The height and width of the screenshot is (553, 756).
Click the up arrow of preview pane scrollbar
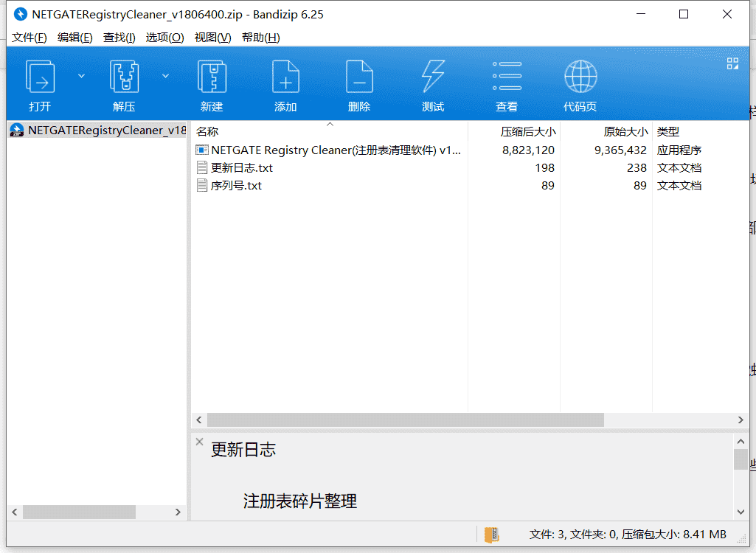coord(741,441)
